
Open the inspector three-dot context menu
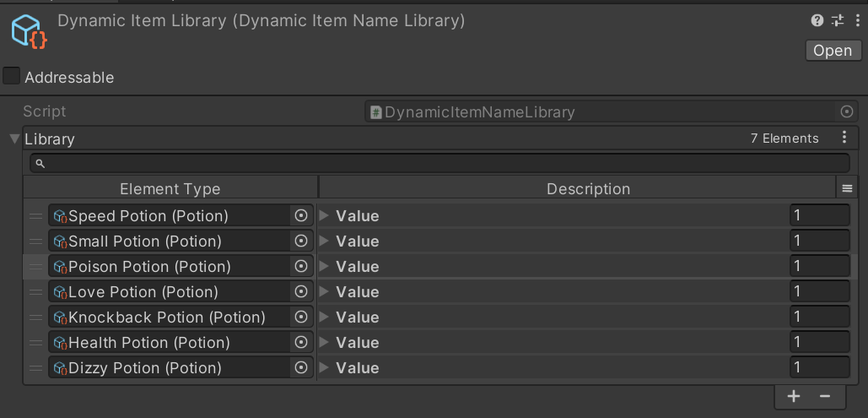click(858, 21)
